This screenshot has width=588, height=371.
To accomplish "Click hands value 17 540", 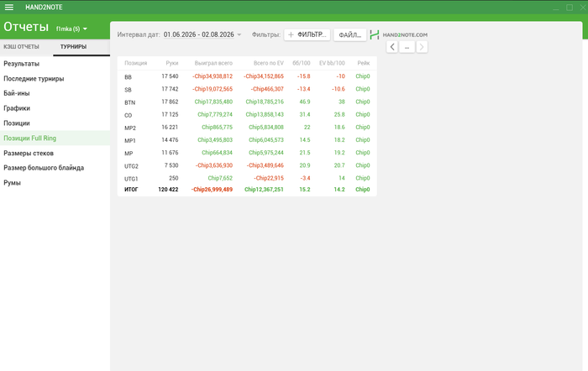I will [170, 76].
